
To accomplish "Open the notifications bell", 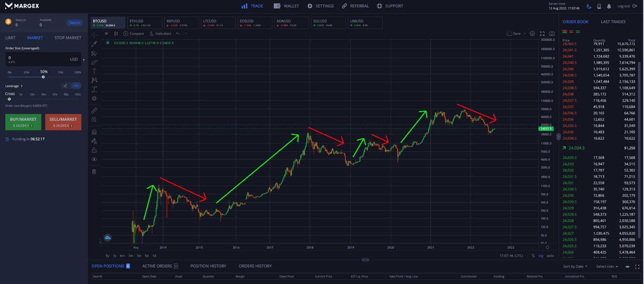I will pos(609,6).
